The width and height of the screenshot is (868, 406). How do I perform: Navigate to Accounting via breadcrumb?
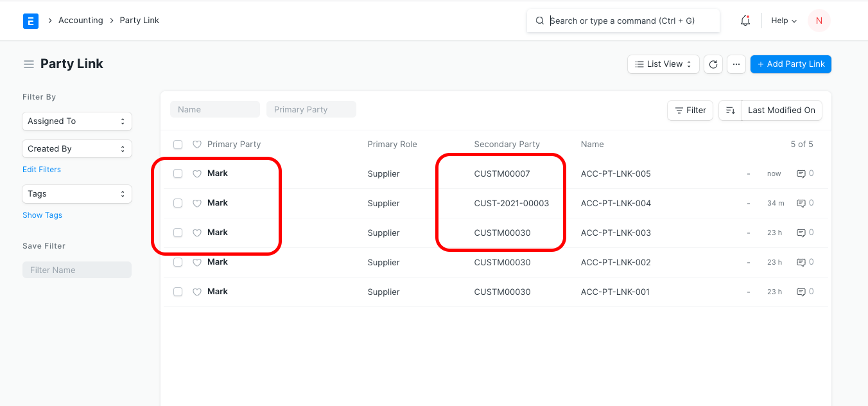coord(80,20)
